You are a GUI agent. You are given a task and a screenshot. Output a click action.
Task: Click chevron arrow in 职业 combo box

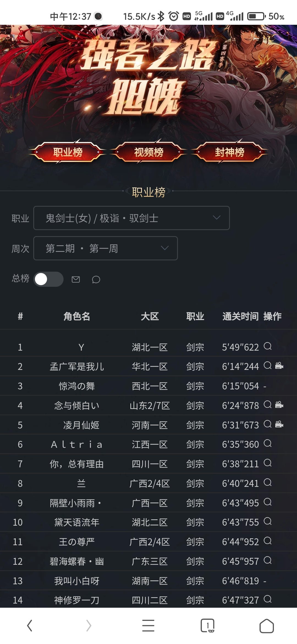tap(217, 218)
